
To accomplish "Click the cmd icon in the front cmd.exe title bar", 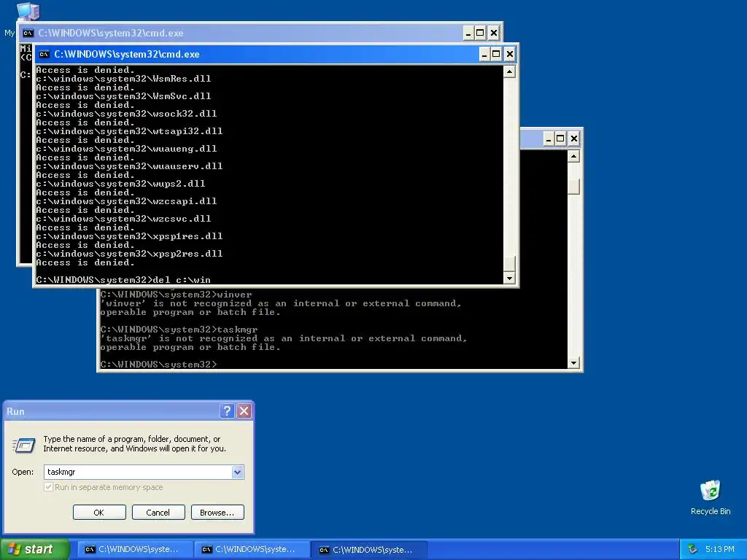I will coord(44,54).
